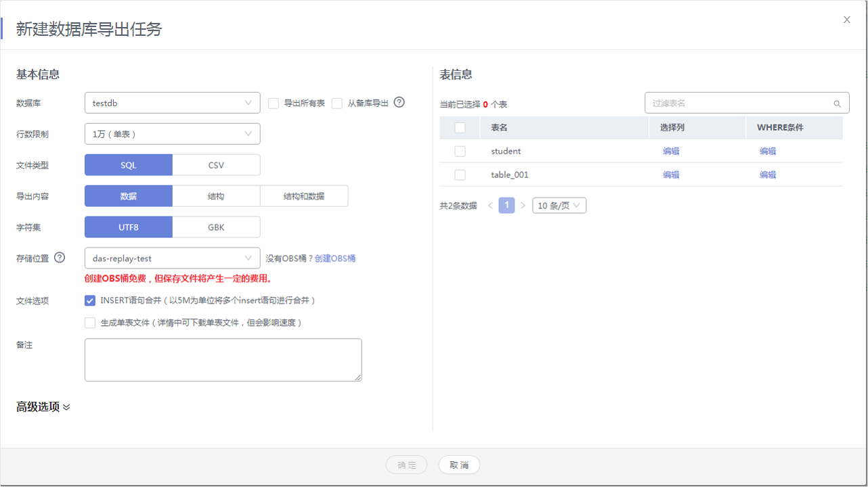Open the 10 条/页 page size dropdown
868x487 pixels.
coord(559,206)
